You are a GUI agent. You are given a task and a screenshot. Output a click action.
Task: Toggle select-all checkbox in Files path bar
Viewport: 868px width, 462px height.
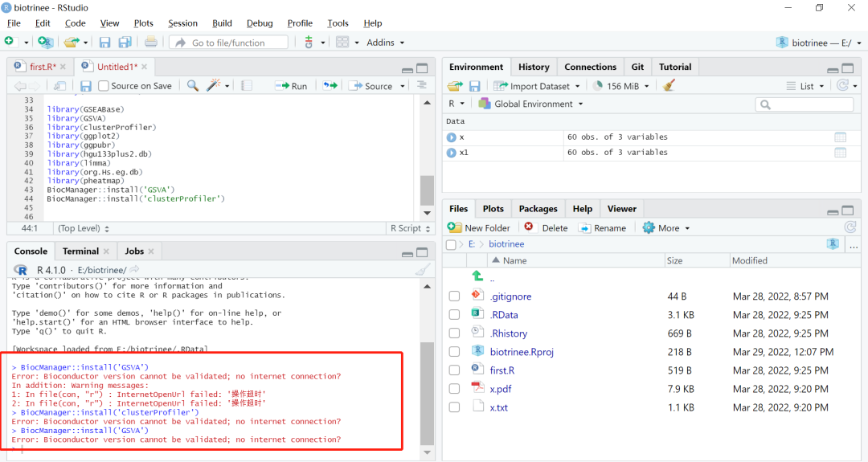[451, 244]
